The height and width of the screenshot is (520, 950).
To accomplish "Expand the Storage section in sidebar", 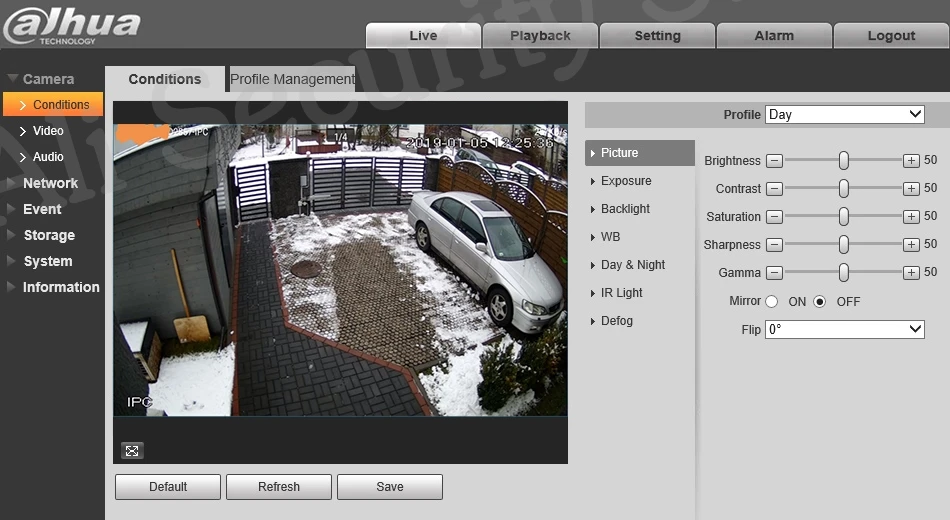I will [x=41, y=235].
